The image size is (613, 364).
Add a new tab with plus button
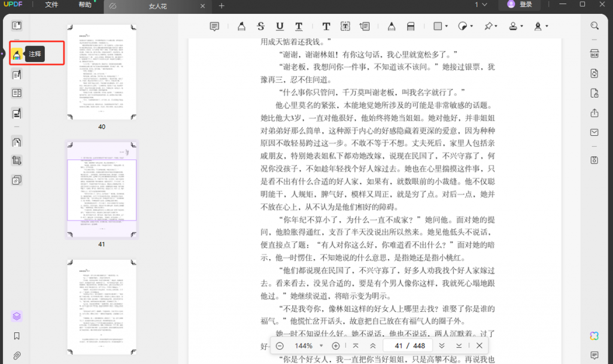(x=221, y=6)
